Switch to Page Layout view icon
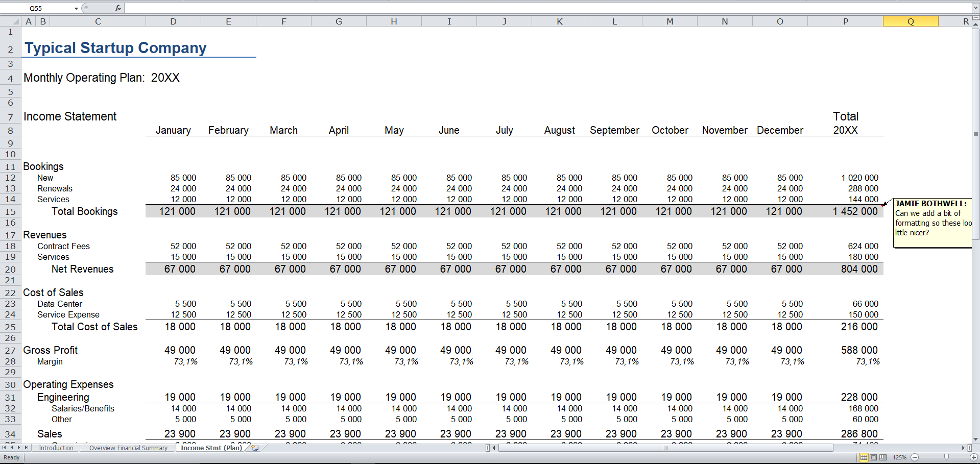The height and width of the screenshot is (464, 980). pos(873,457)
